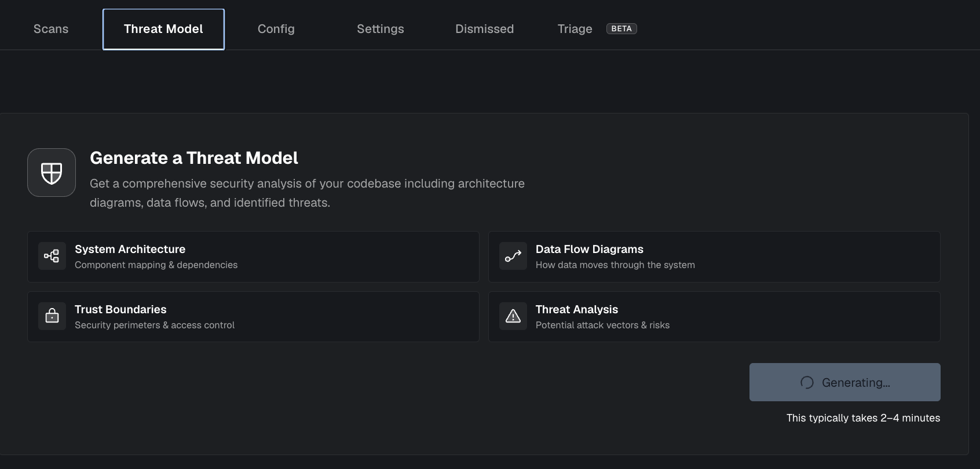Click "How data moves through the system" text
The image size is (980, 469).
click(615, 265)
